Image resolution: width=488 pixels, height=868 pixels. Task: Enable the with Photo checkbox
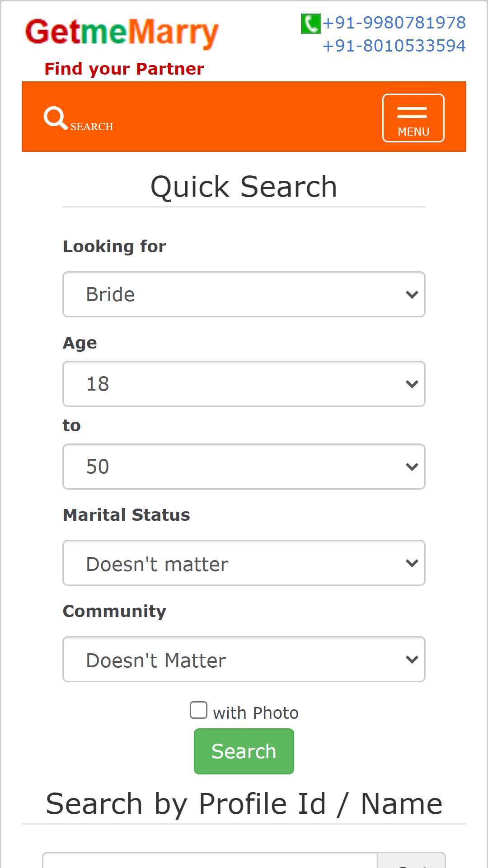198,710
